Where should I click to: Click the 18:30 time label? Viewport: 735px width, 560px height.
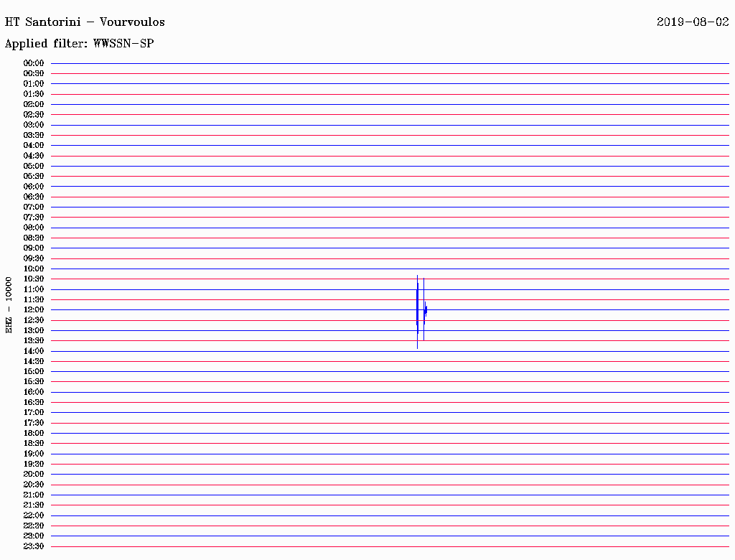34,443
